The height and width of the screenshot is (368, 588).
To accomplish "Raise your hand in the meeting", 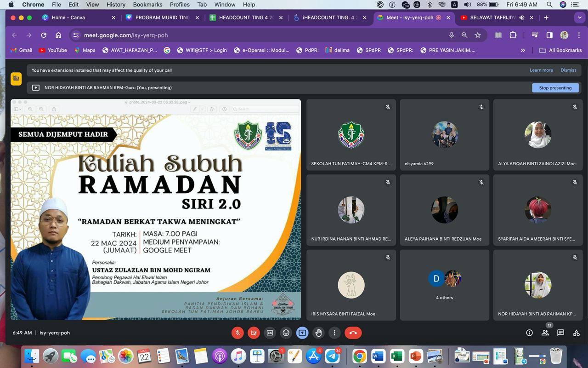I will [x=318, y=333].
